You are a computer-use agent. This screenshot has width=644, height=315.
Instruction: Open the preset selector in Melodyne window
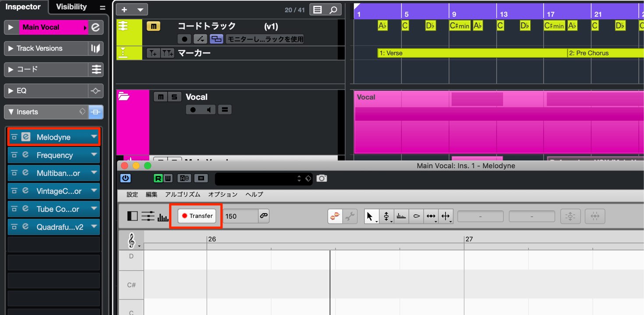point(264,178)
